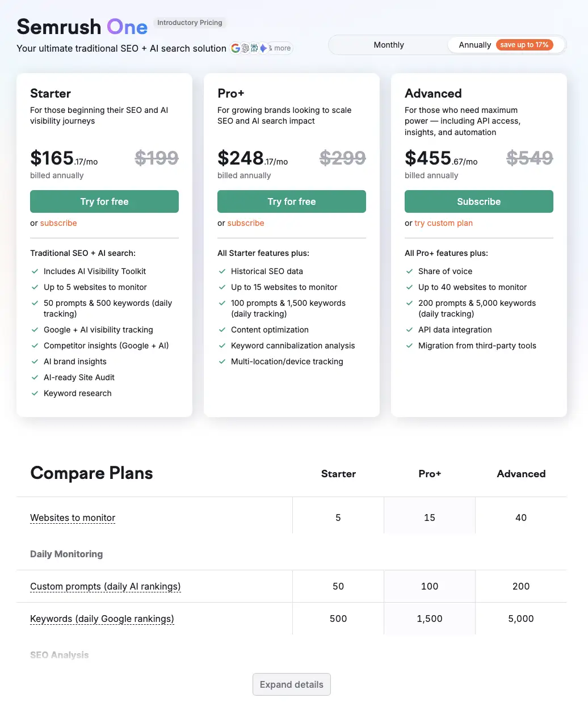Click Subscribe on the Advanced plan
This screenshot has height=715, width=588.
pos(478,201)
